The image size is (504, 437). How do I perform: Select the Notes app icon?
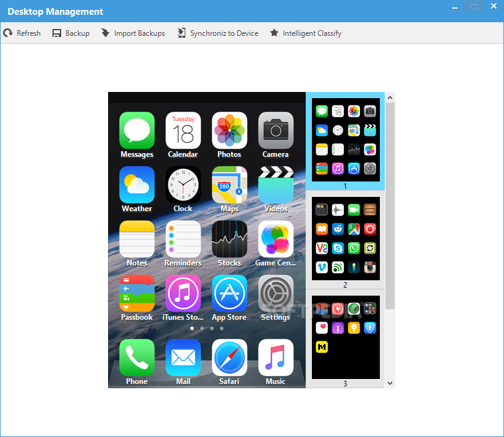point(137,239)
